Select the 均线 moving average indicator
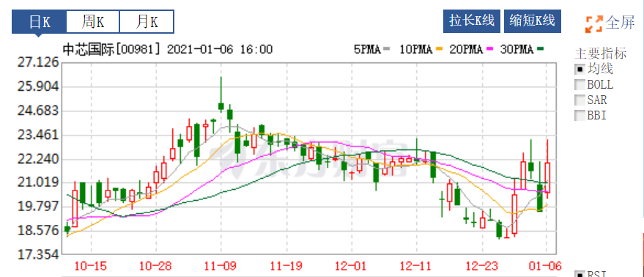 coord(580,69)
